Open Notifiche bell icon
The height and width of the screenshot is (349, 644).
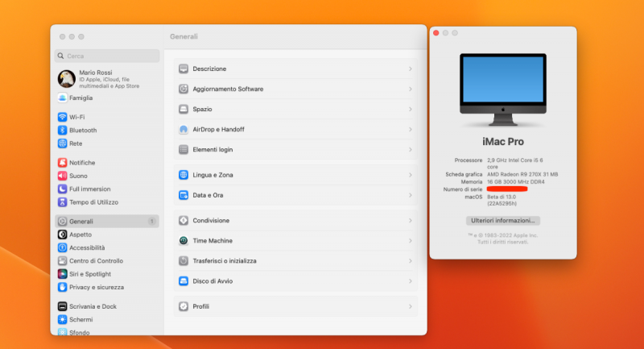pyautogui.click(x=62, y=163)
